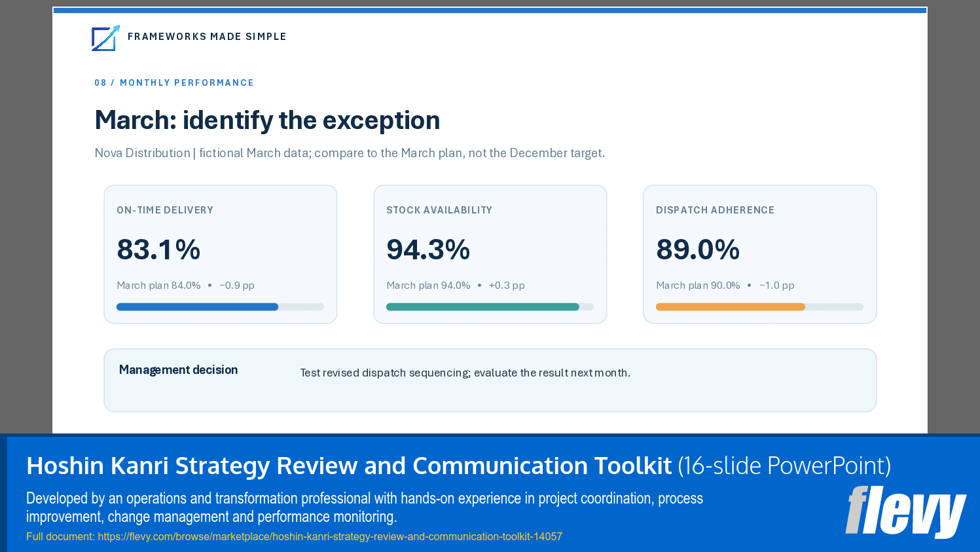Image resolution: width=980 pixels, height=552 pixels.
Task: Click the '08 / MONTHLY PERFORMANCE' section label
Action: click(174, 83)
